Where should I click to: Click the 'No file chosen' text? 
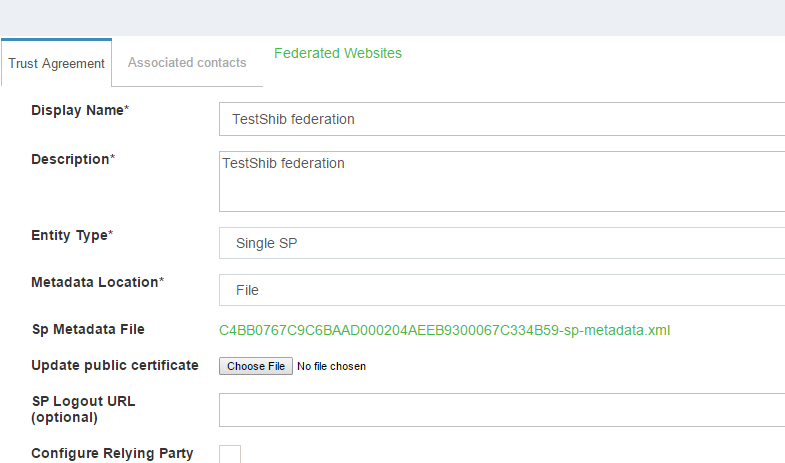pyautogui.click(x=332, y=366)
